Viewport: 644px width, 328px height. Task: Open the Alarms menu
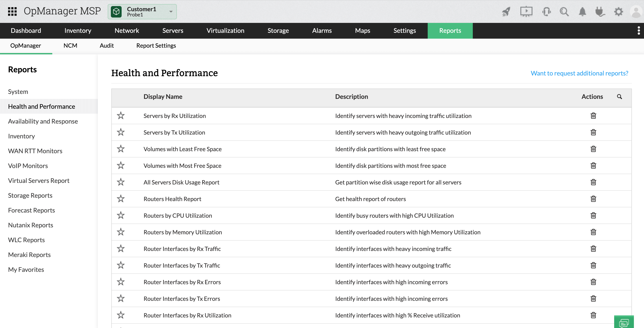(x=322, y=31)
